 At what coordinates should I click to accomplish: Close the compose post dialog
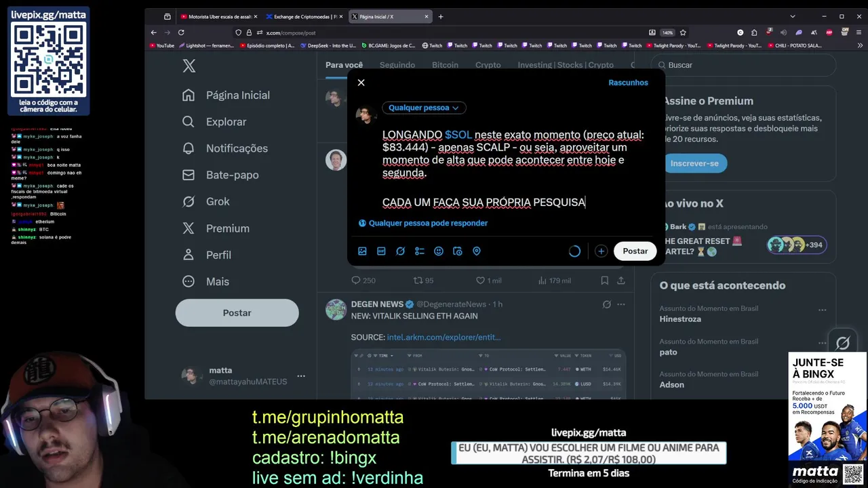pos(361,83)
